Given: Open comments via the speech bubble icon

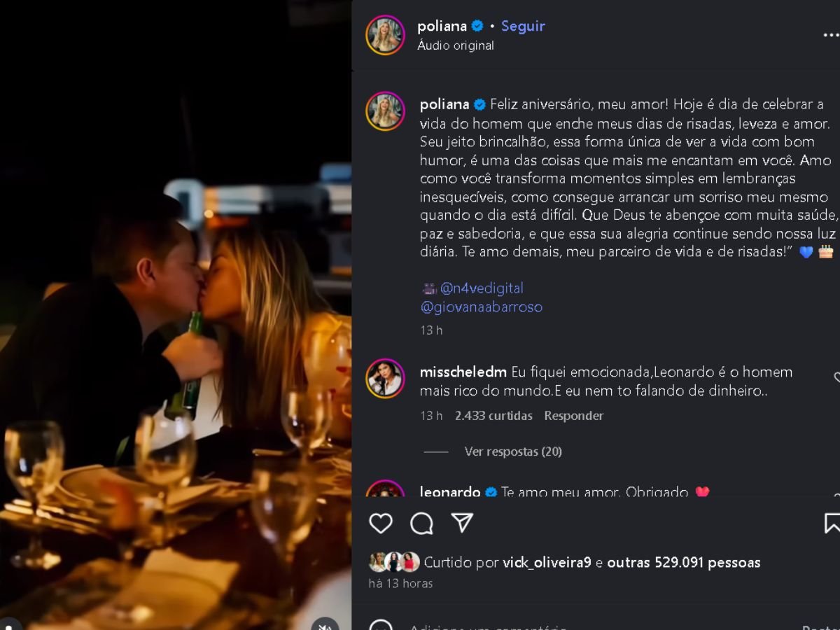Looking at the screenshot, I should (x=421, y=524).
